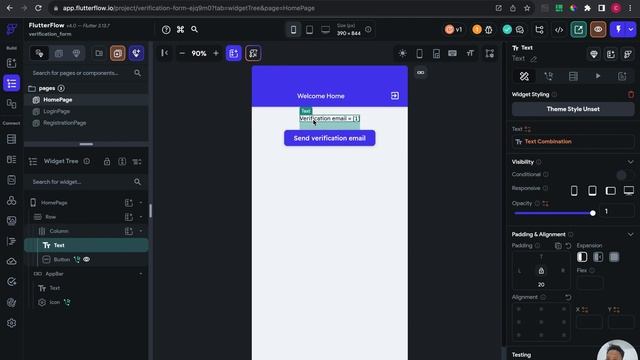Open the view code icon

[559, 30]
